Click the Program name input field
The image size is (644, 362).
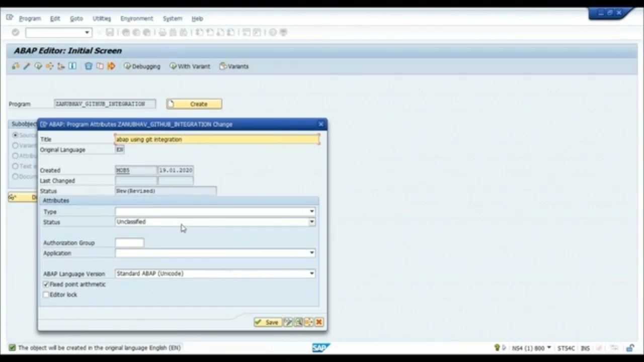pyautogui.click(x=105, y=104)
